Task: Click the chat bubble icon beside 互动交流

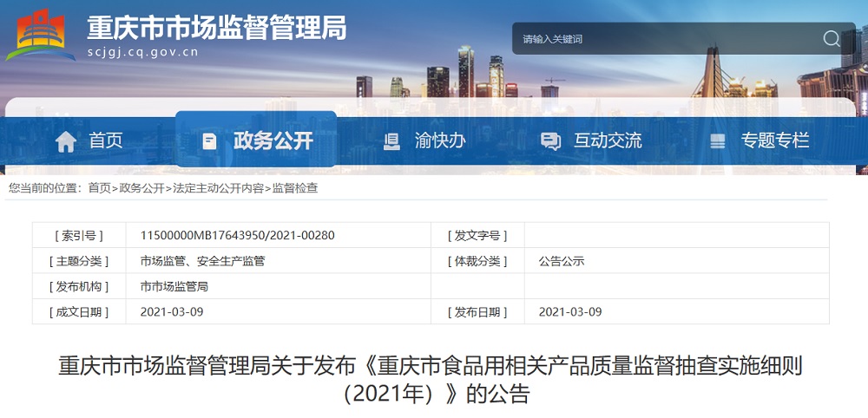Action: [550, 141]
